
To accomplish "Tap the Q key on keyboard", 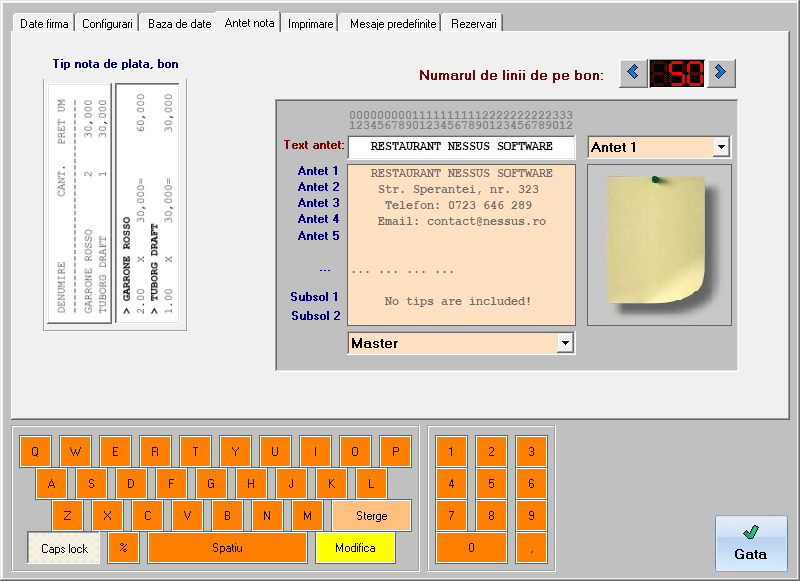I will coord(35,451).
